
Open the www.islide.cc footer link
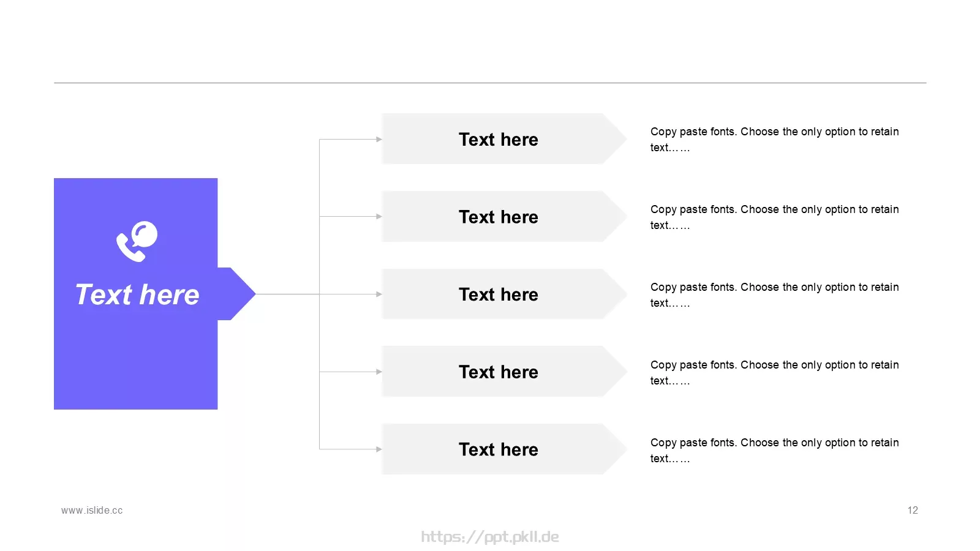click(x=92, y=511)
